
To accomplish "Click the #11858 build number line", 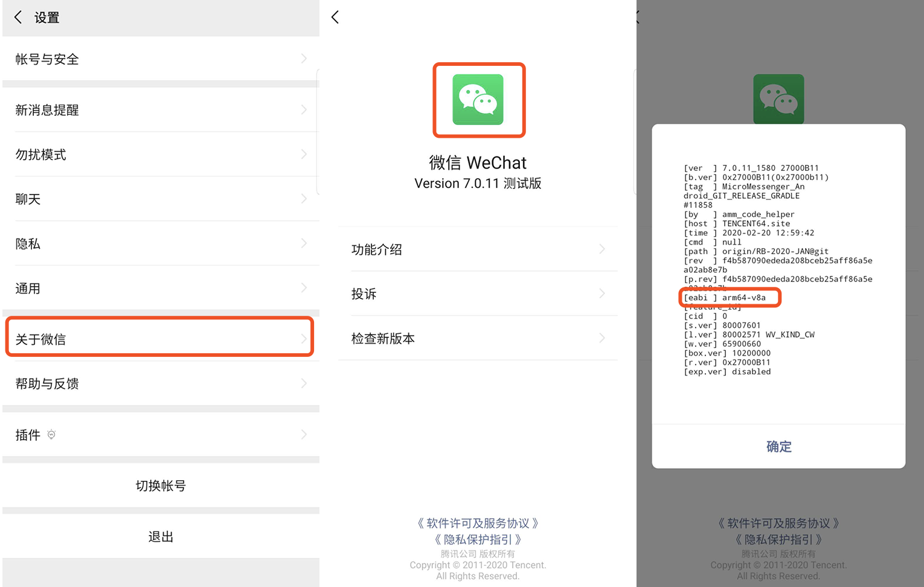I will tap(698, 205).
